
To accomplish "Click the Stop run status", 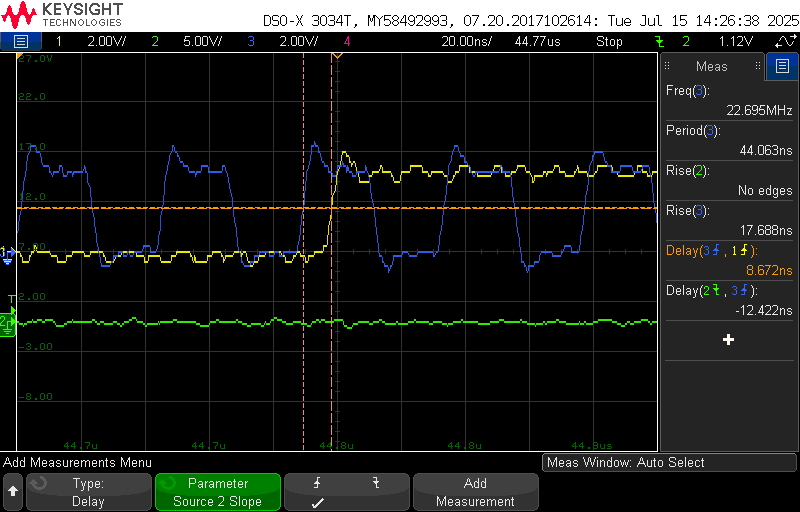I will [x=609, y=41].
